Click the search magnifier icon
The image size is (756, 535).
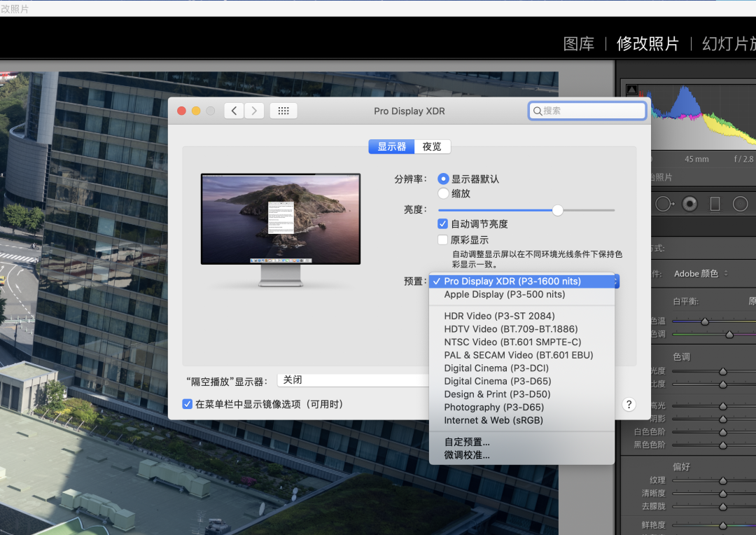(x=537, y=111)
